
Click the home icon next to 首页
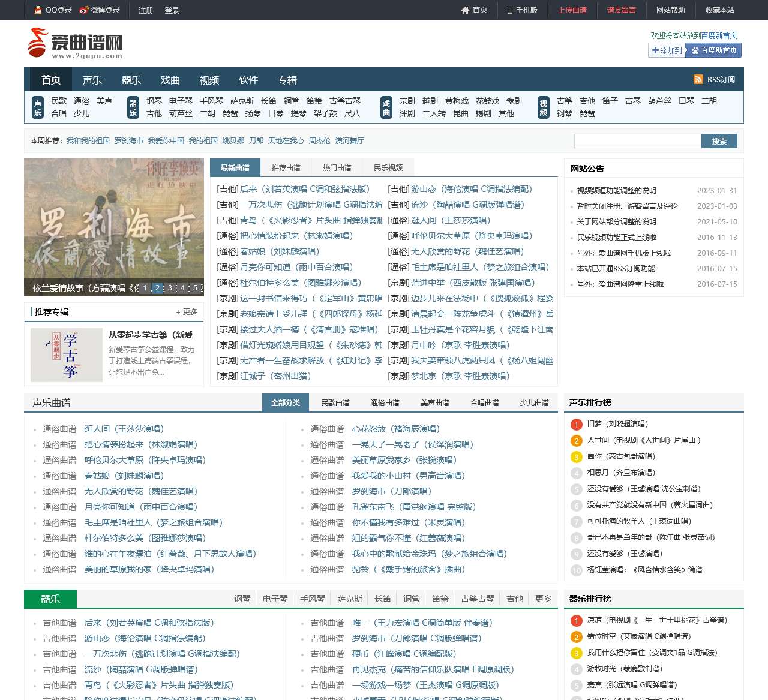(465, 10)
